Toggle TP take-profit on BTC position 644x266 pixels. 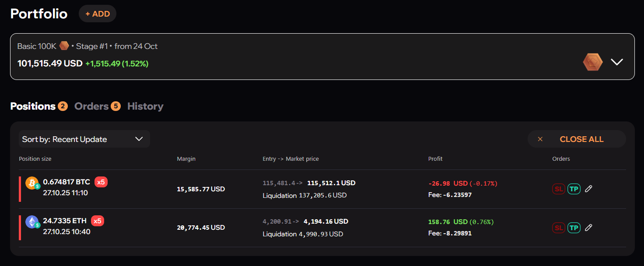[574, 189]
